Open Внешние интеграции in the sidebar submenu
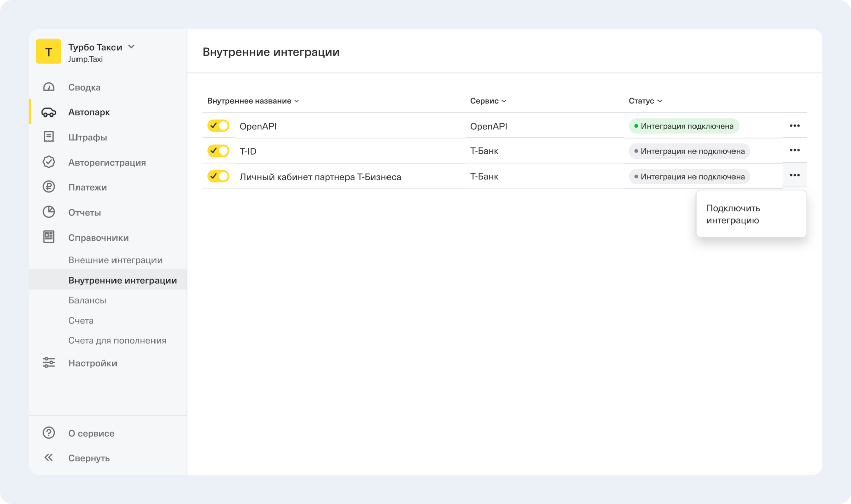 tap(115, 260)
